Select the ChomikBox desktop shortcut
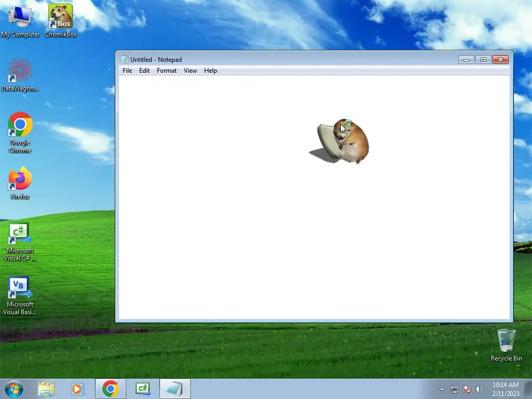 pyautogui.click(x=60, y=21)
